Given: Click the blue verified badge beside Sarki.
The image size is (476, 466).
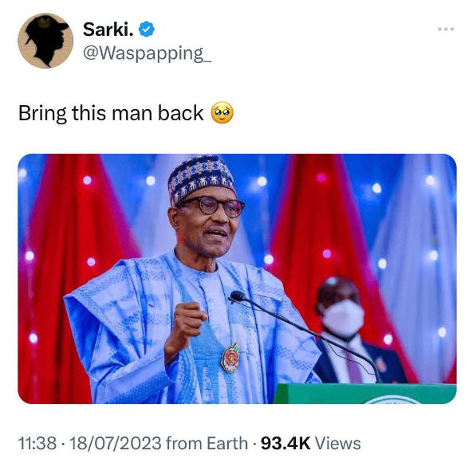Looking at the screenshot, I should point(147,29).
